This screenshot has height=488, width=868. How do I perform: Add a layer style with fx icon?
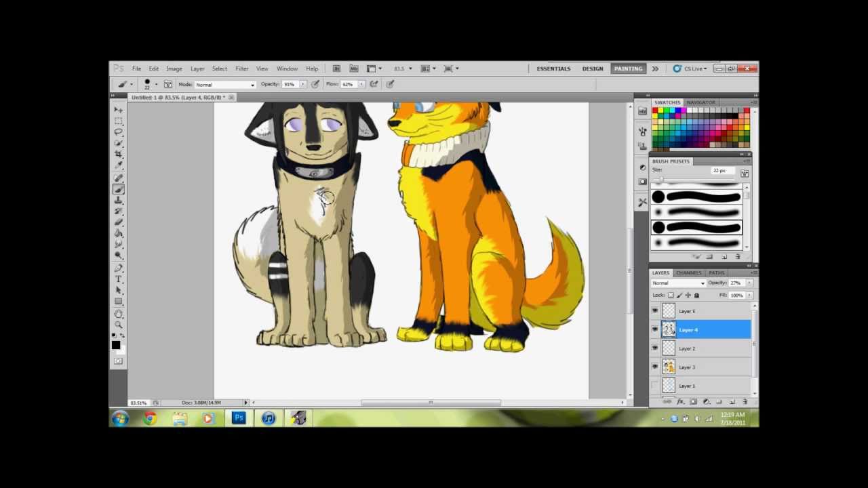tap(680, 401)
